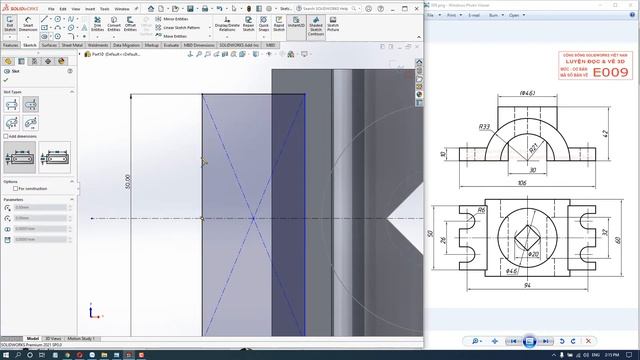Collapse the Parameters section
Screen dimensions: 640x360
click(x=72, y=200)
